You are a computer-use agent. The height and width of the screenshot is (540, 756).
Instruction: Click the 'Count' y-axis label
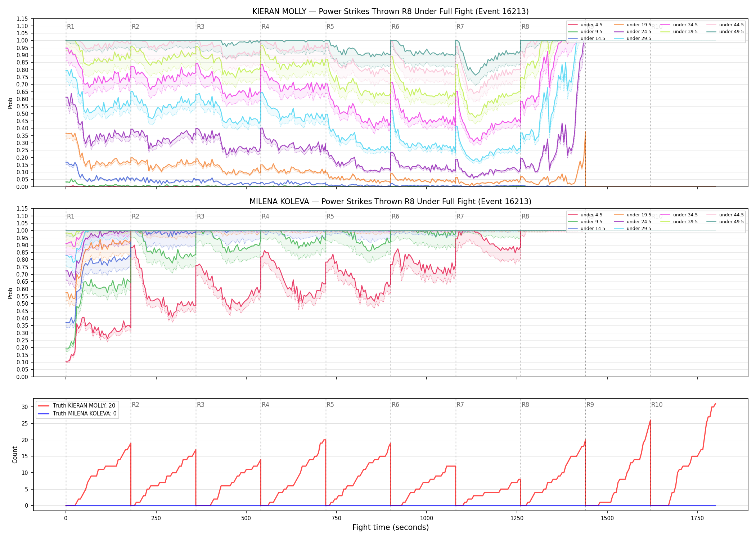tap(15, 455)
